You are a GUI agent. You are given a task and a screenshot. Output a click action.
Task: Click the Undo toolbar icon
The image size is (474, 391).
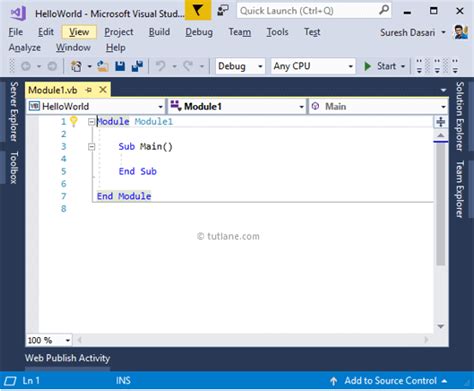(x=161, y=66)
